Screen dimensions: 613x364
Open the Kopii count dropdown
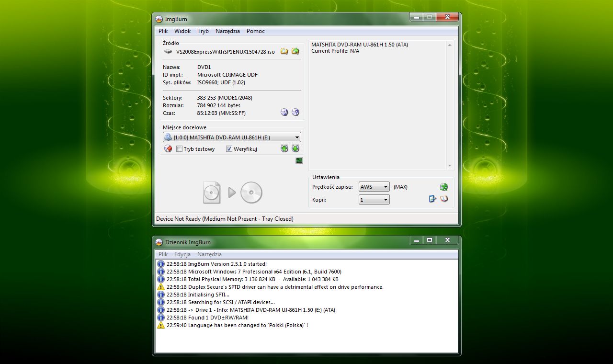[374, 200]
